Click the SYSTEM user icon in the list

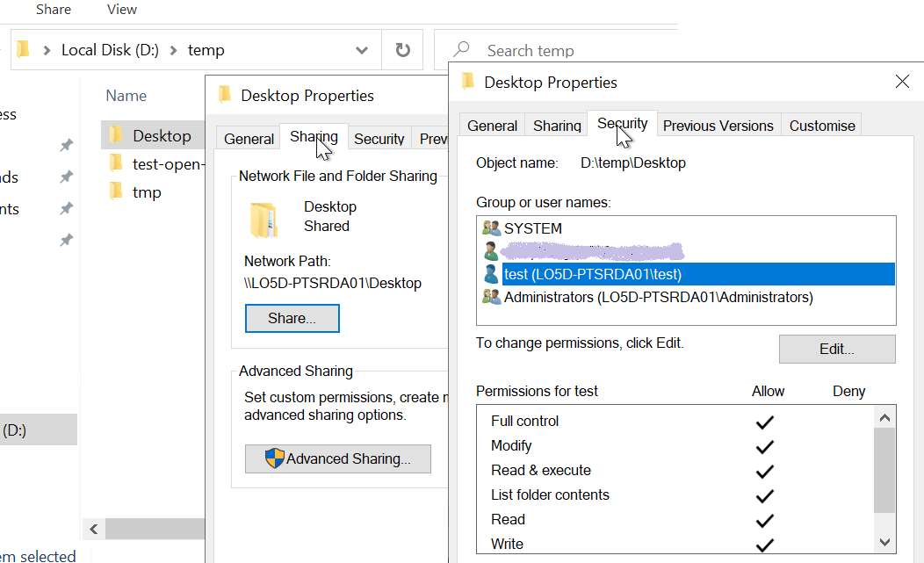tap(491, 228)
